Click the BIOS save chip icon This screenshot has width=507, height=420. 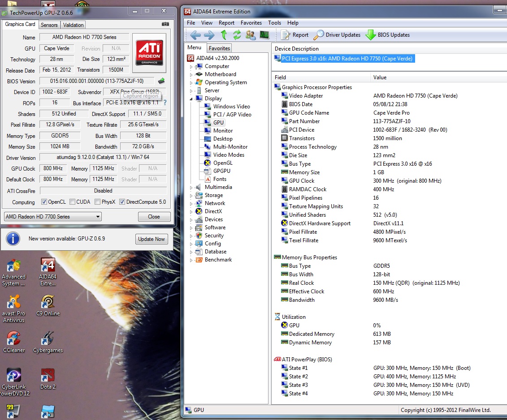click(x=161, y=81)
